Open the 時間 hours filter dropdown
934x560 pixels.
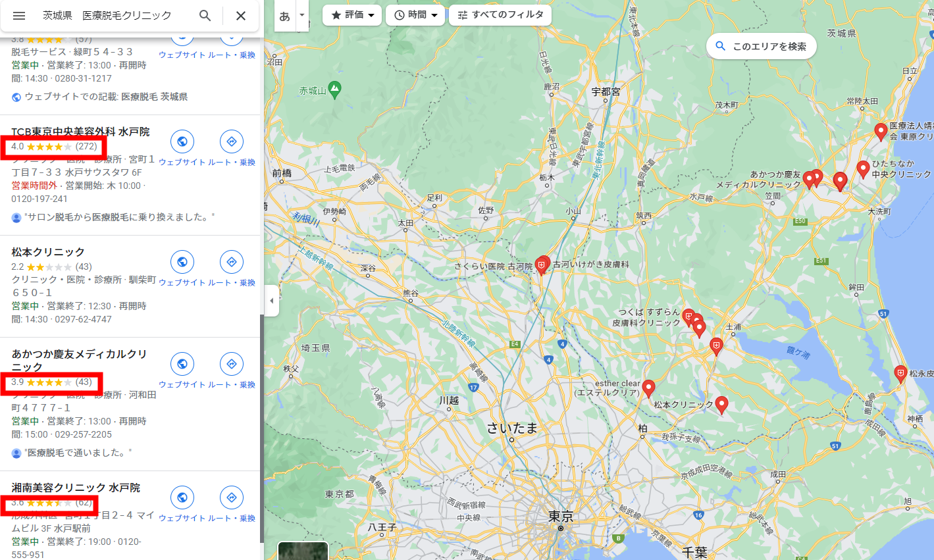click(415, 14)
